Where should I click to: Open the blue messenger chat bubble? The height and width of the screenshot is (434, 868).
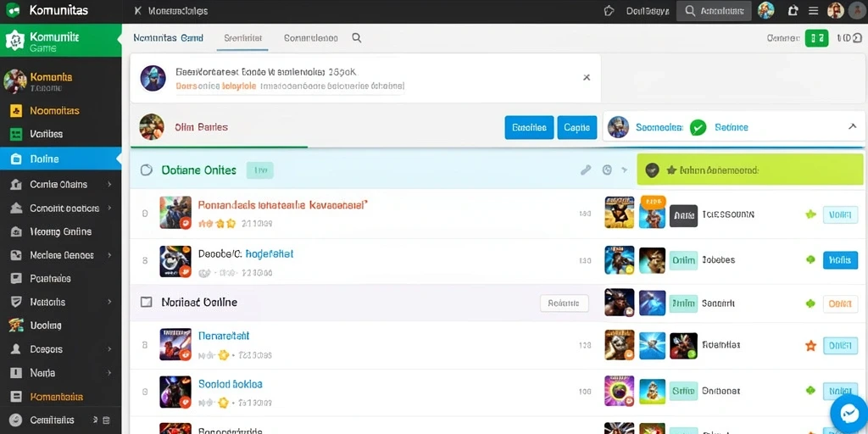tap(849, 413)
